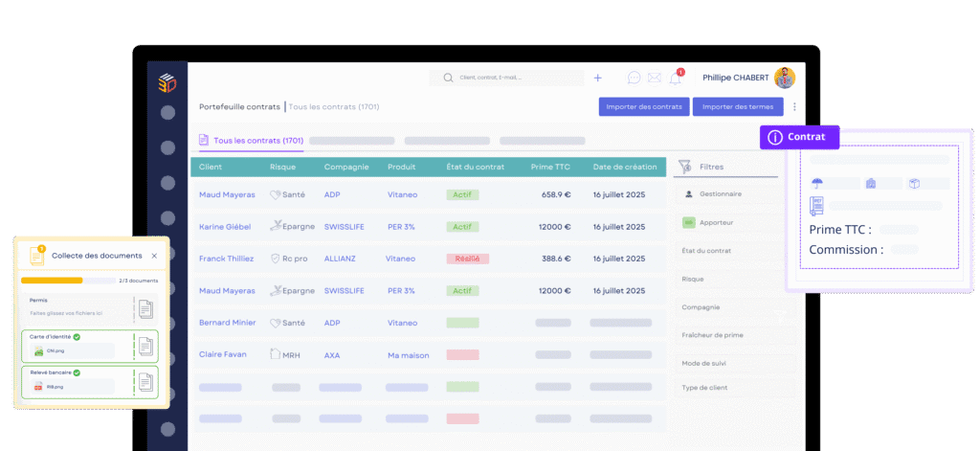The height and width of the screenshot is (451, 980).
Task: Click ALLIANZ company in Franck Thilliez row
Action: click(342, 259)
